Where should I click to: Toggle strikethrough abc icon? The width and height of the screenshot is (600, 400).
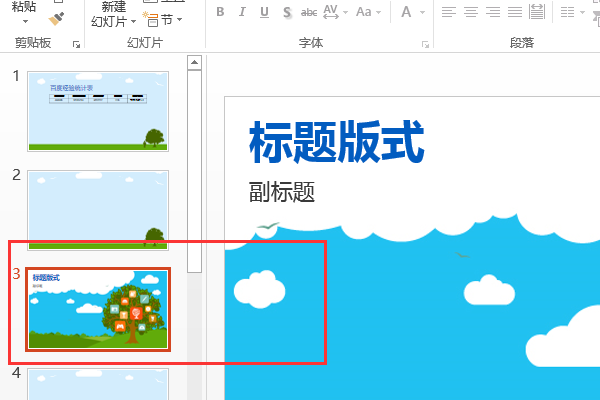point(309,13)
